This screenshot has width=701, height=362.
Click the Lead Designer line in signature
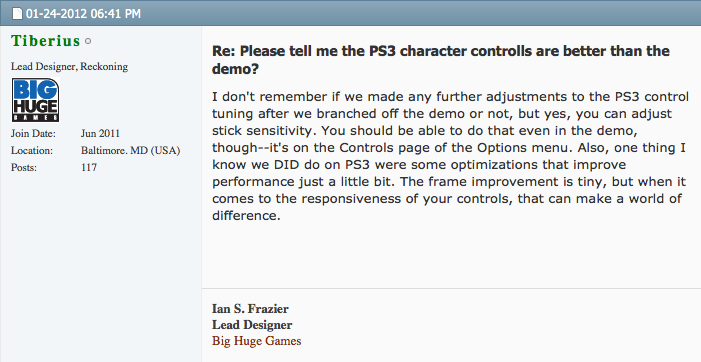point(252,325)
